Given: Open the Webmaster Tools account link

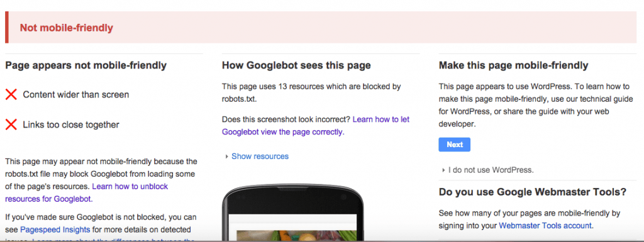Looking at the screenshot, I should (545, 226).
